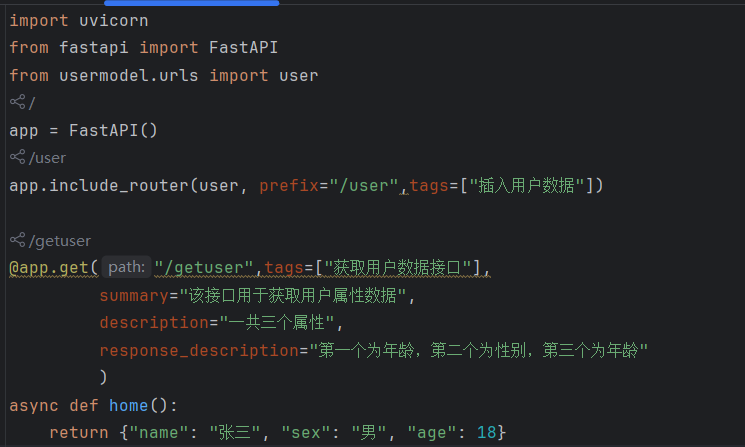Place cursor on FastAPI in the import statement

pos(244,48)
